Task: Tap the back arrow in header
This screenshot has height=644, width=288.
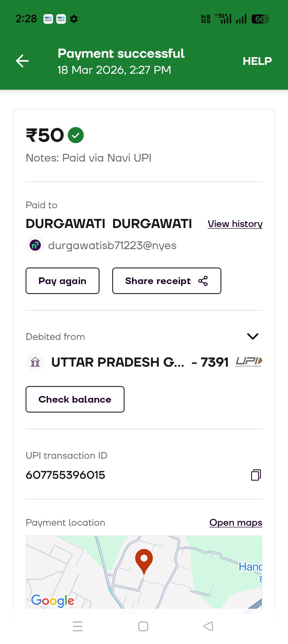Action: pos(22,61)
